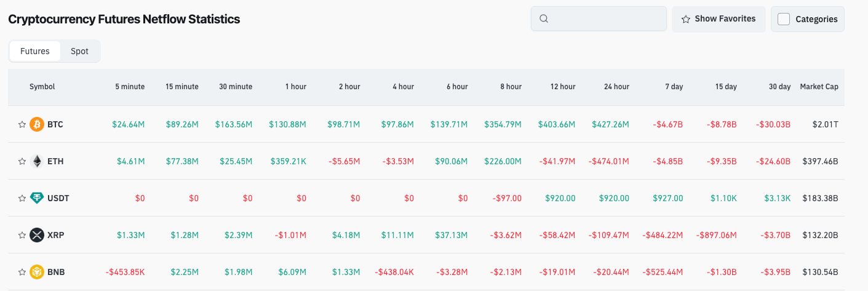Image resolution: width=868 pixels, height=291 pixels.
Task: Click BTC market cap $2.01T
Action: pyautogui.click(x=825, y=124)
